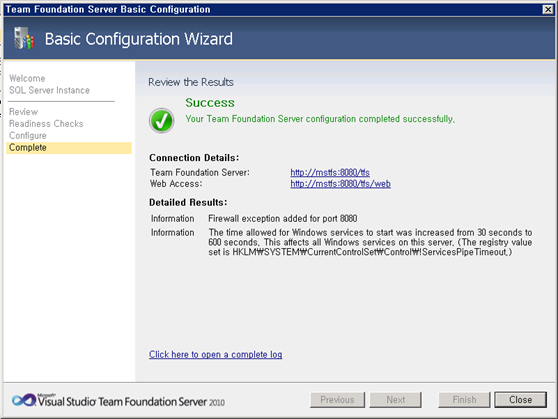
Task: Click the 'Detailed Results:' heading
Action: point(188,203)
